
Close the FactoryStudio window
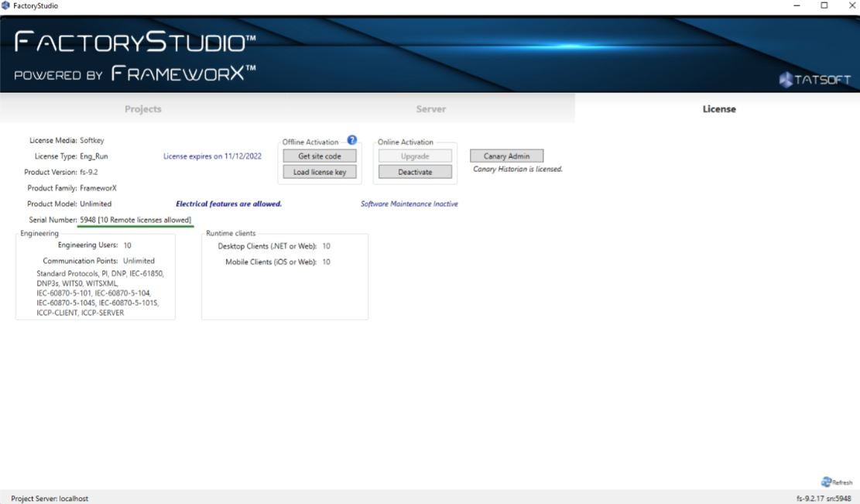852,5
